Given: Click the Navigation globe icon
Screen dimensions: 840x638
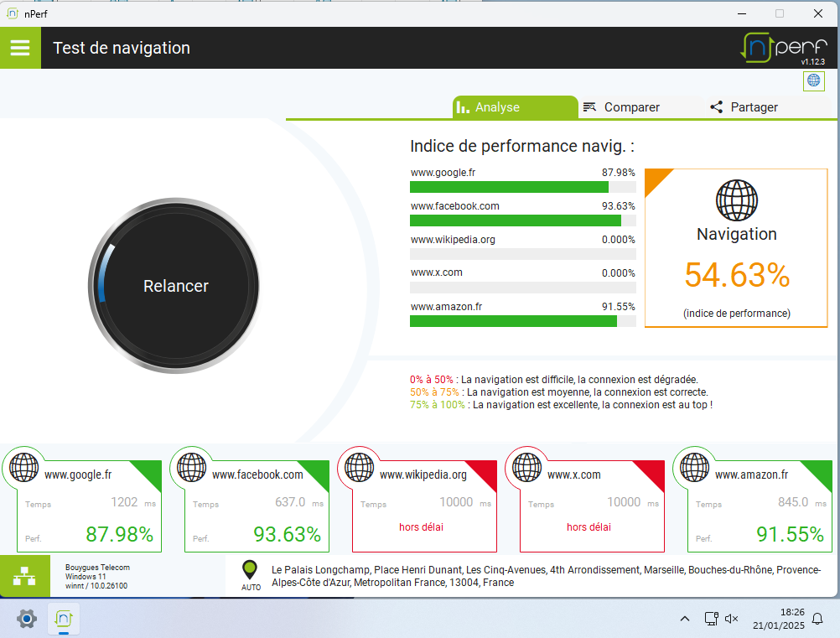Looking at the screenshot, I should [x=737, y=200].
